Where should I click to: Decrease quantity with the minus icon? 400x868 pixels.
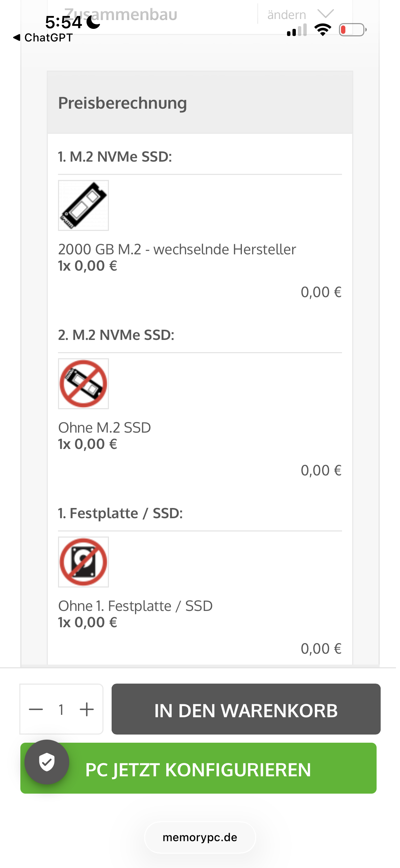point(36,709)
